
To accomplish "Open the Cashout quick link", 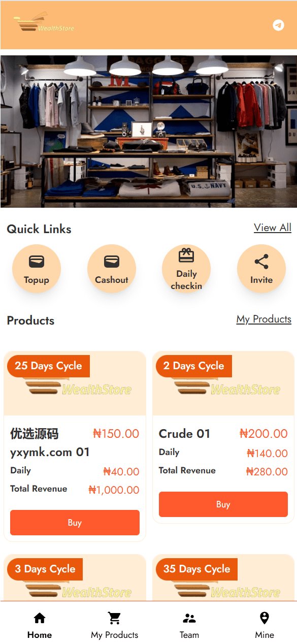I will point(112,269).
